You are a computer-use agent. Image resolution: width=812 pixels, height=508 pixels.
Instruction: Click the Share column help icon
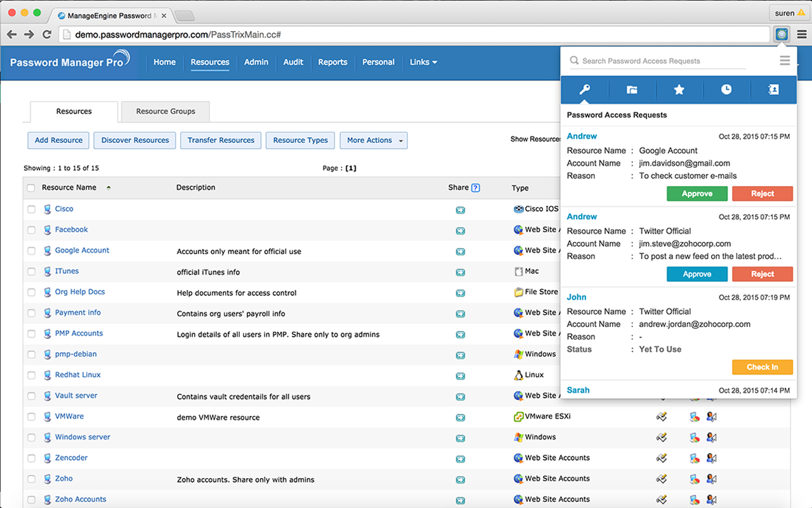pyautogui.click(x=476, y=188)
